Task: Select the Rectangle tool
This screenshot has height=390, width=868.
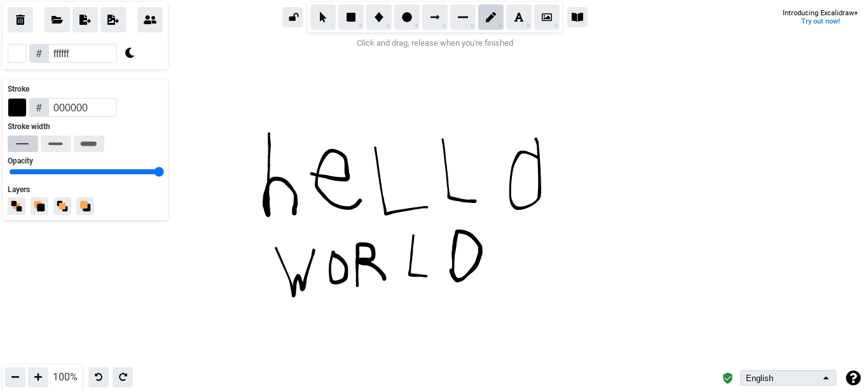Action: tap(350, 17)
